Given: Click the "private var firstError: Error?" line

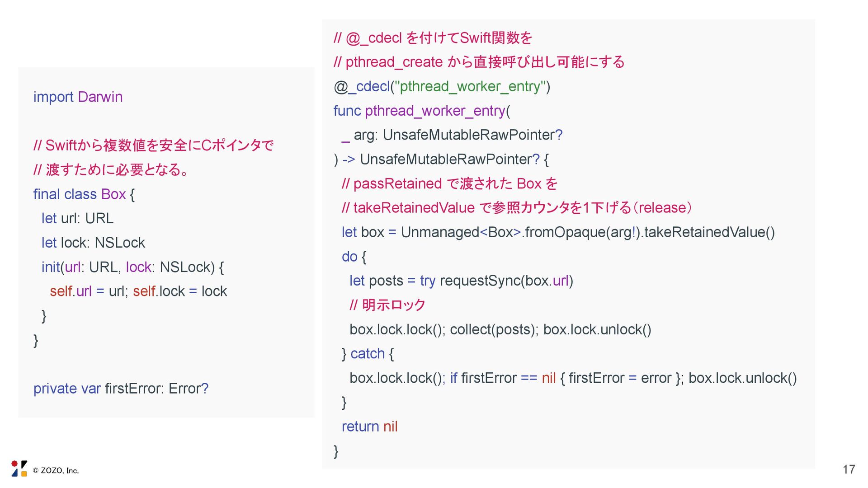Looking at the screenshot, I should point(121,389).
